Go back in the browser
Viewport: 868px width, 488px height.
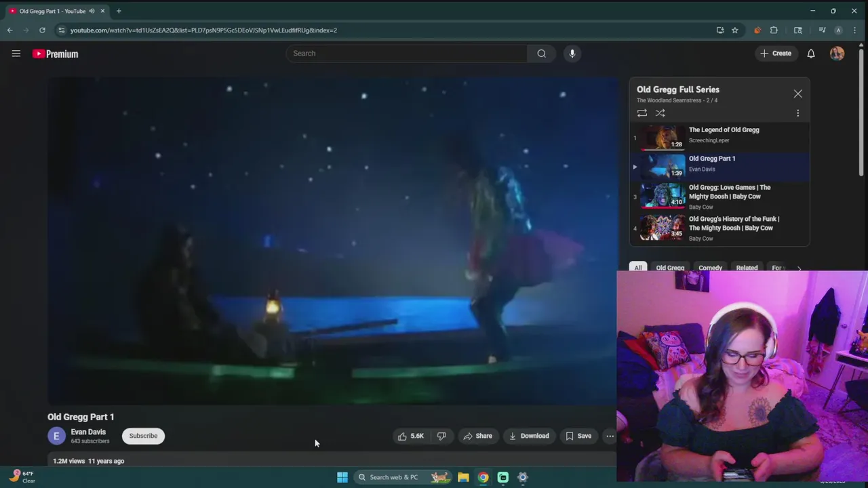[x=9, y=30]
